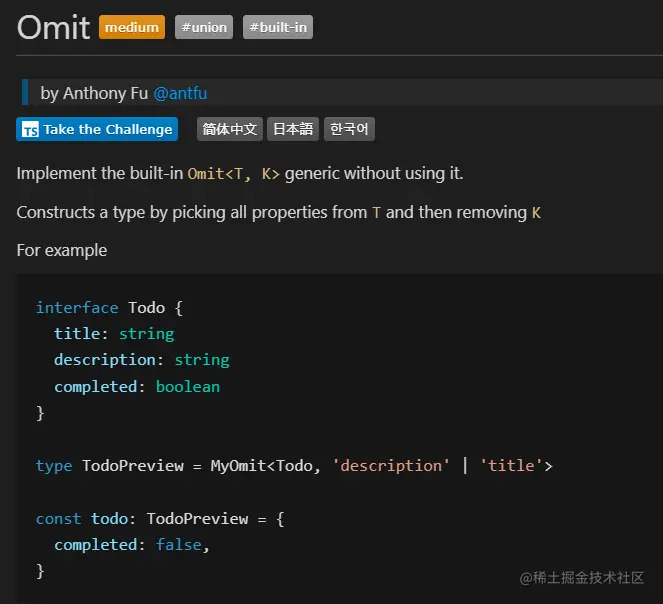Click the false value in the code

point(179,545)
